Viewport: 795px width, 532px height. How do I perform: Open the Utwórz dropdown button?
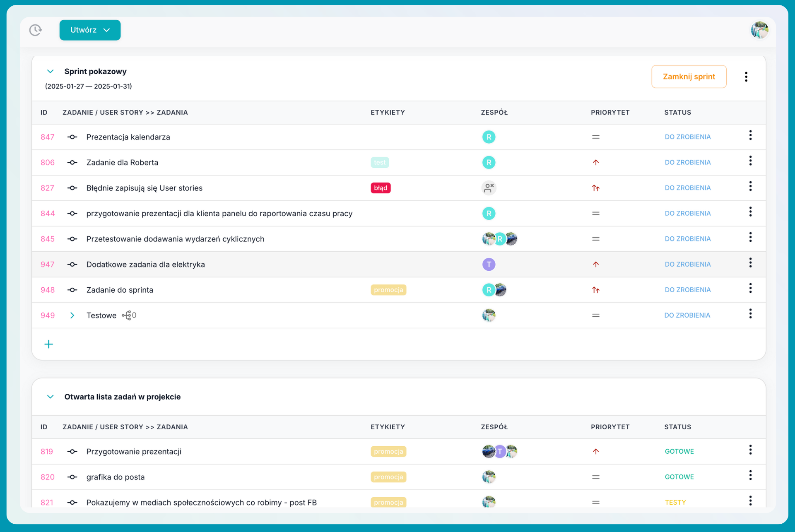90,30
